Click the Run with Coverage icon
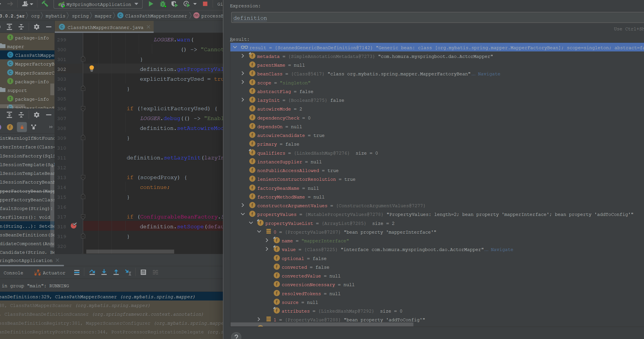The width and height of the screenshot is (644, 339). click(x=174, y=4)
